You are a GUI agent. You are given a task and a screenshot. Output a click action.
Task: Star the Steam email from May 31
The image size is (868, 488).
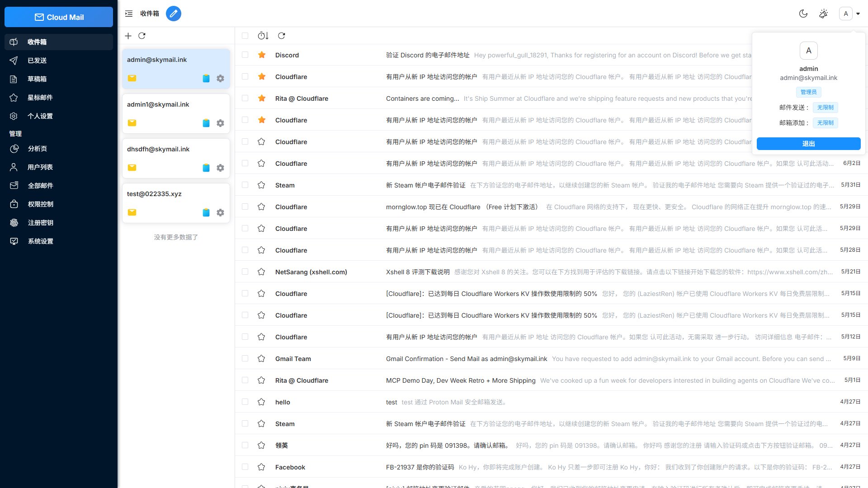(x=261, y=185)
